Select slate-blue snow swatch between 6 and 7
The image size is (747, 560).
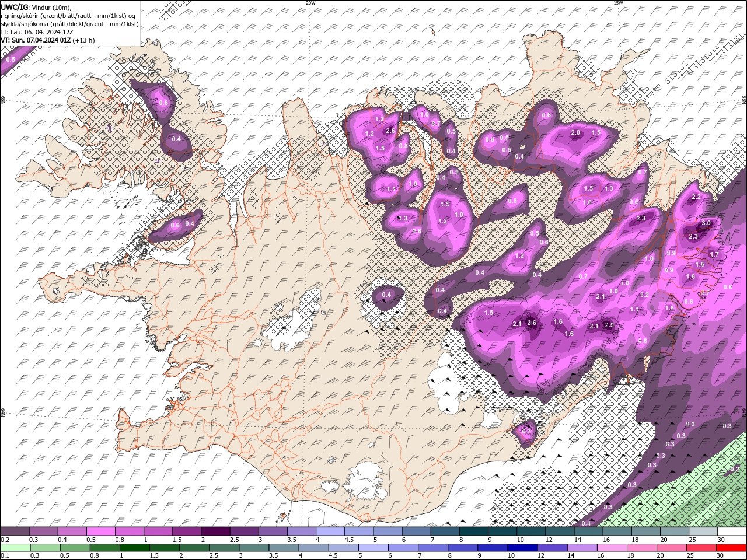(x=416, y=531)
